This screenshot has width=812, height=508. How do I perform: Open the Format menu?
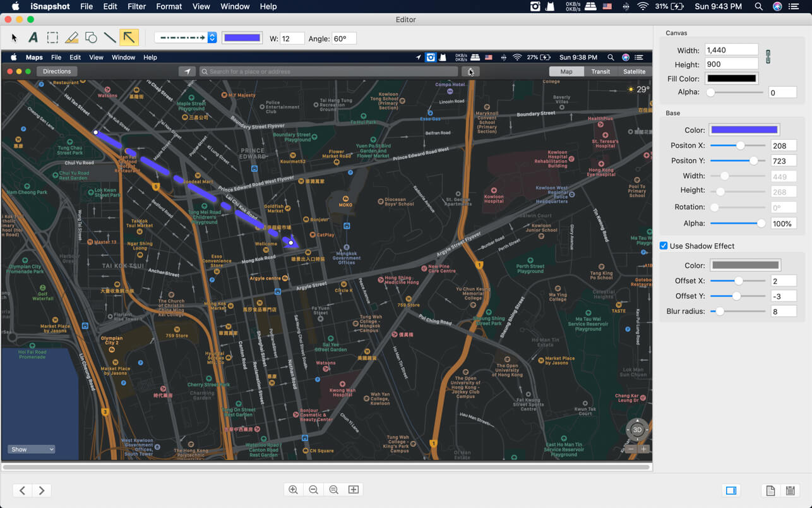[x=169, y=6]
